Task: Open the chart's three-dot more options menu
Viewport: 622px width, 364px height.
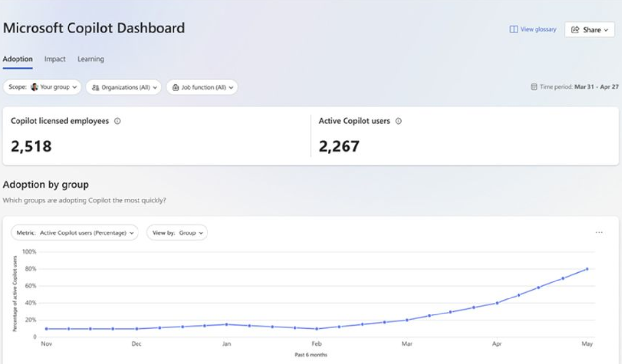Action: click(599, 232)
